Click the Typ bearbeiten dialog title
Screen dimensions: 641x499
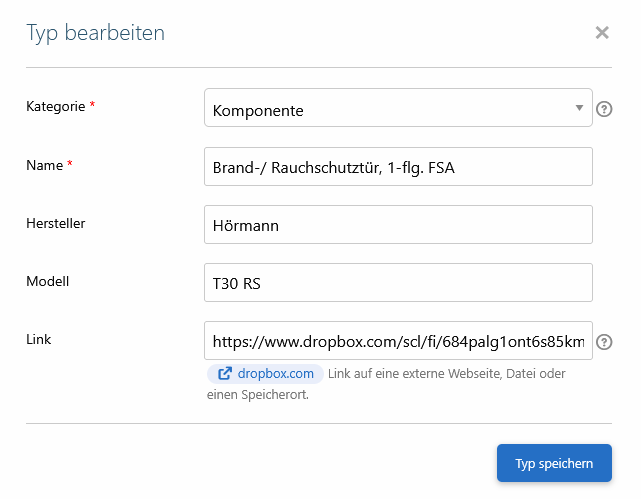96,33
